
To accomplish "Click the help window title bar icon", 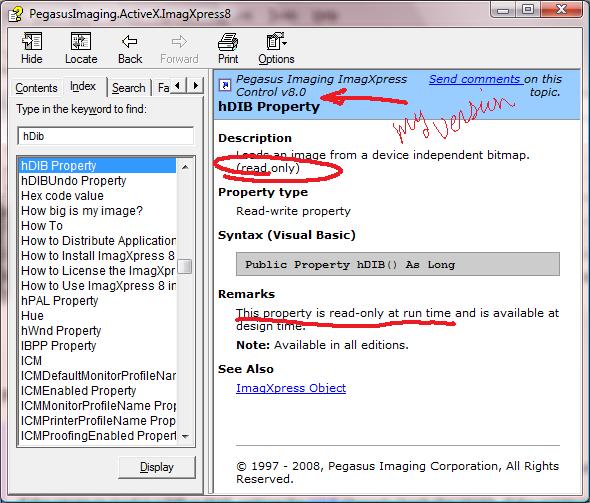I will [x=16, y=14].
